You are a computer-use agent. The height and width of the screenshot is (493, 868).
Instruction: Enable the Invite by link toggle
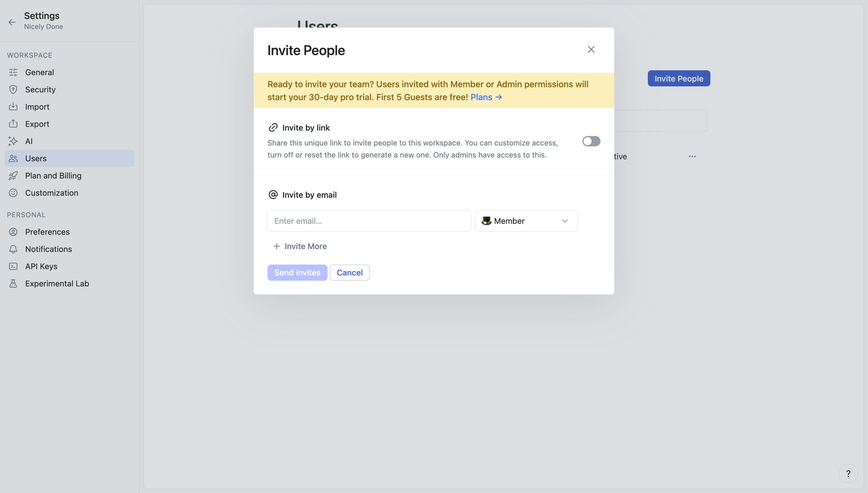tap(591, 141)
